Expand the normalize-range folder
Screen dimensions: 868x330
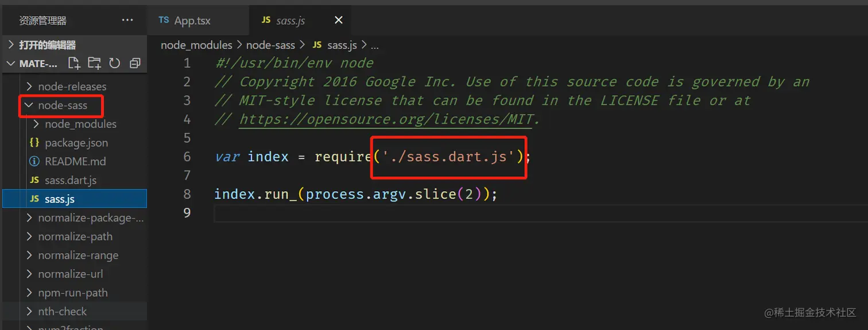77,255
